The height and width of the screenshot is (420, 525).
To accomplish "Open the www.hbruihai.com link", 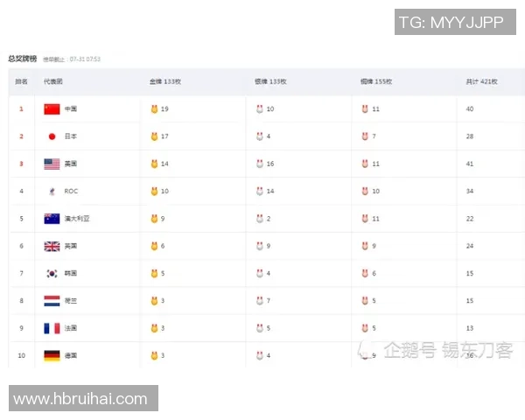I will [80, 399].
